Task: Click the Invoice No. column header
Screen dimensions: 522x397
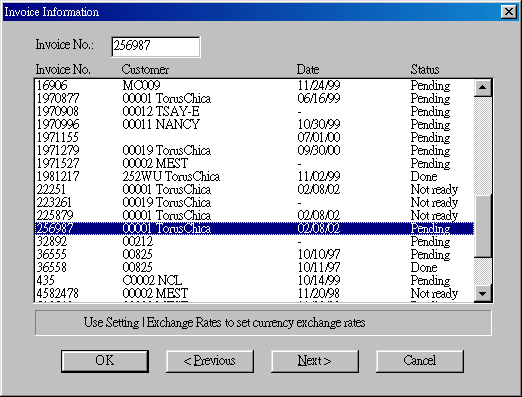Action: [63, 69]
